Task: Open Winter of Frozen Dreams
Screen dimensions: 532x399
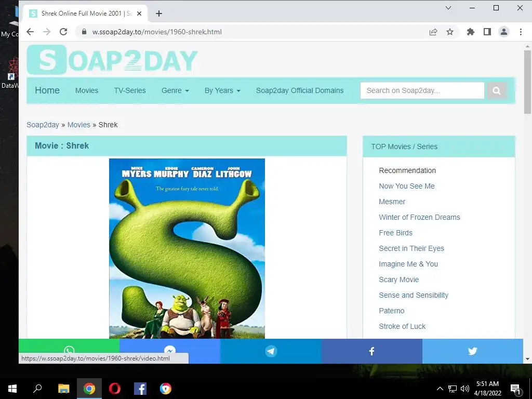Action: coord(419,217)
